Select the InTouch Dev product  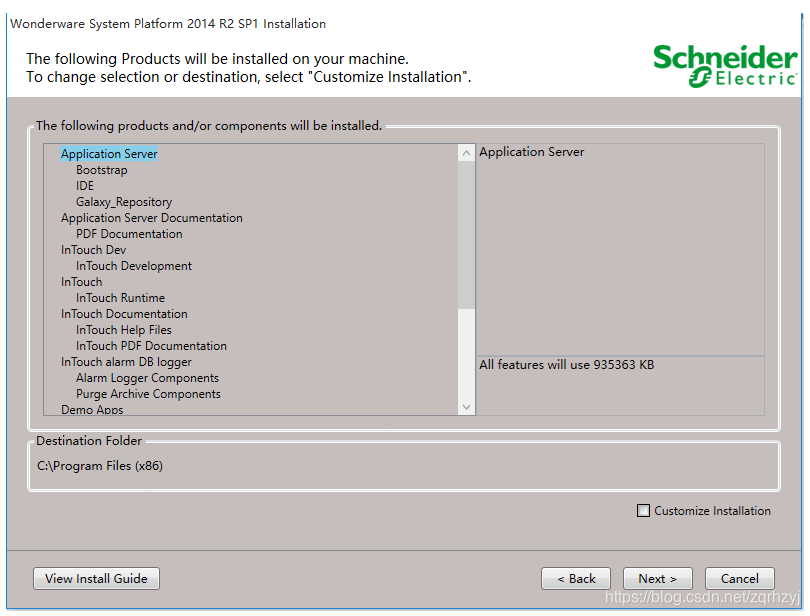[x=94, y=250]
